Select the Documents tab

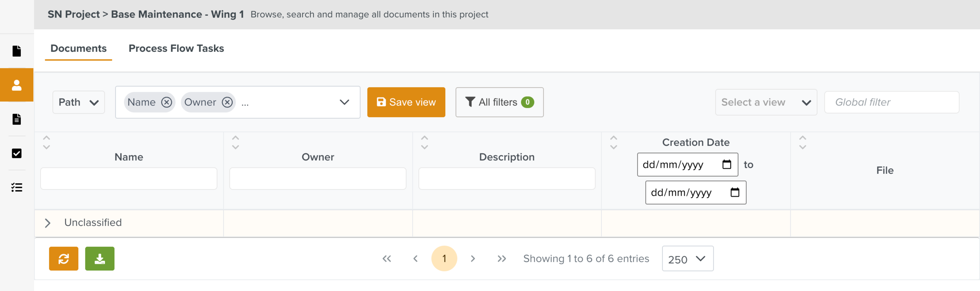coord(78,48)
